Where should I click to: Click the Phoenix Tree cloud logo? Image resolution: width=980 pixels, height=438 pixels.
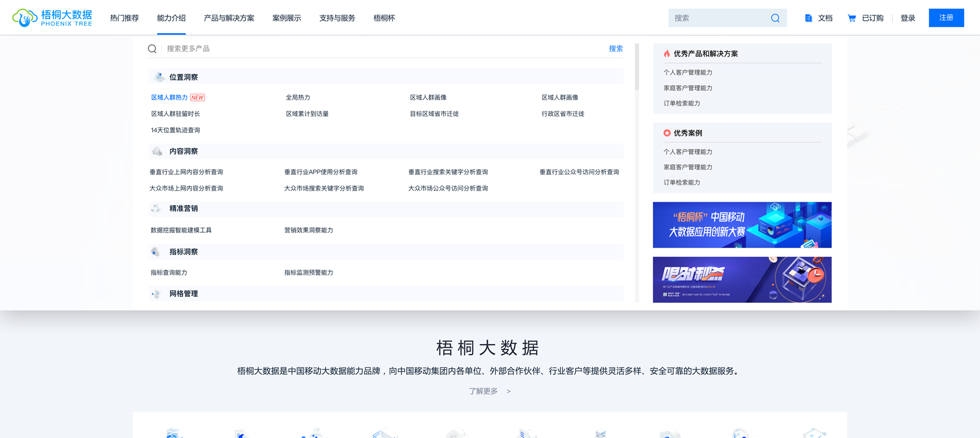point(52,18)
